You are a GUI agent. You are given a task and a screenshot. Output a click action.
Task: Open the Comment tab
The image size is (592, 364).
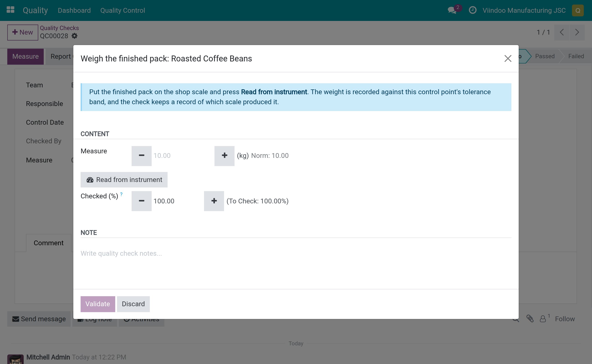[49, 243]
